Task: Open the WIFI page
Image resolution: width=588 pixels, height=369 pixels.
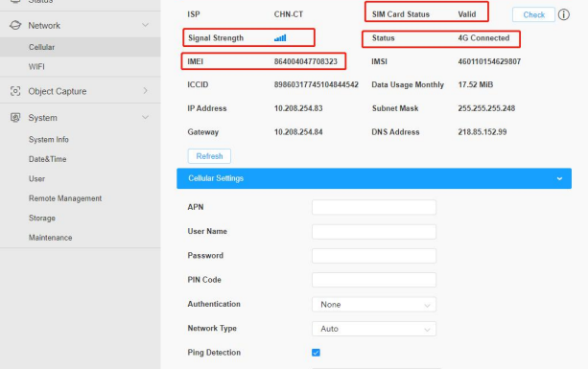Action: [x=36, y=67]
